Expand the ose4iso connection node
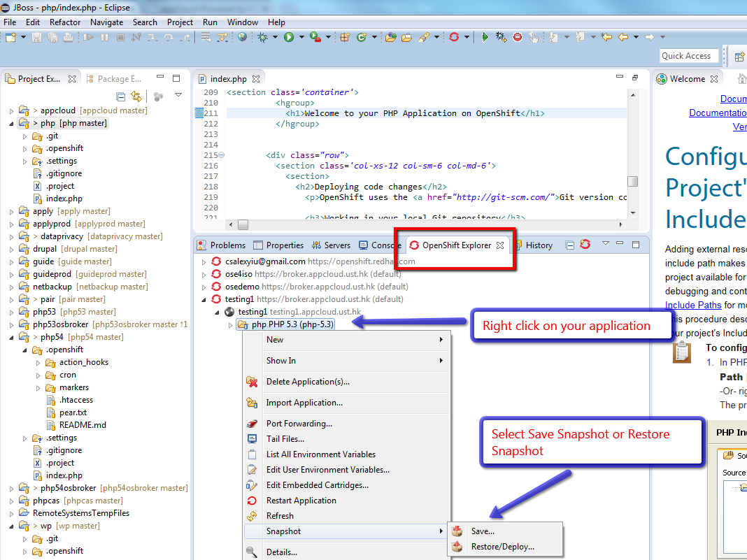 tap(204, 275)
